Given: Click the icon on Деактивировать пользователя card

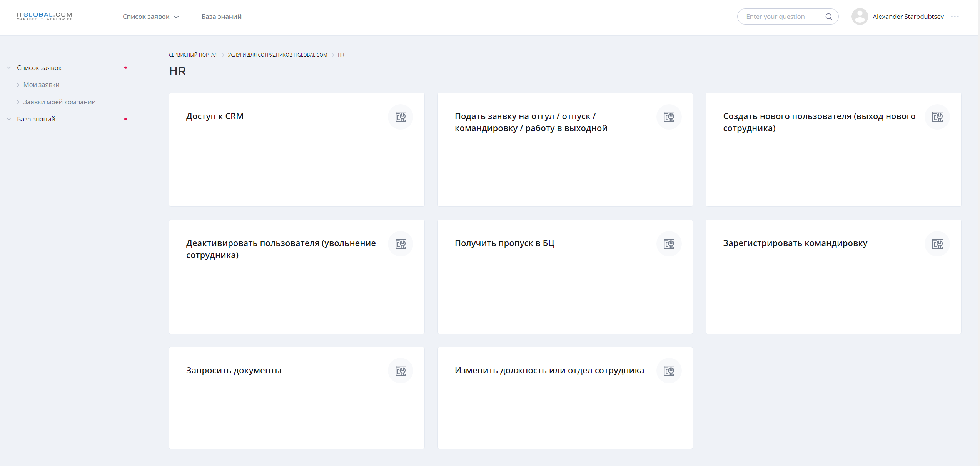Looking at the screenshot, I should (400, 244).
